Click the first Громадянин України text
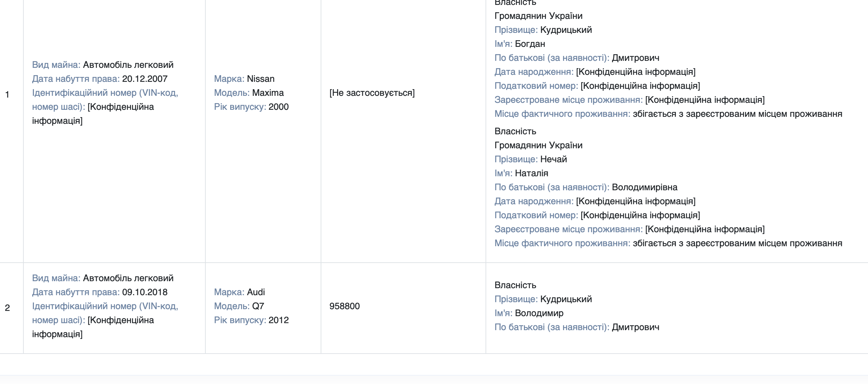The height and width of the screenshot is (384, 868). click(538, 16)
